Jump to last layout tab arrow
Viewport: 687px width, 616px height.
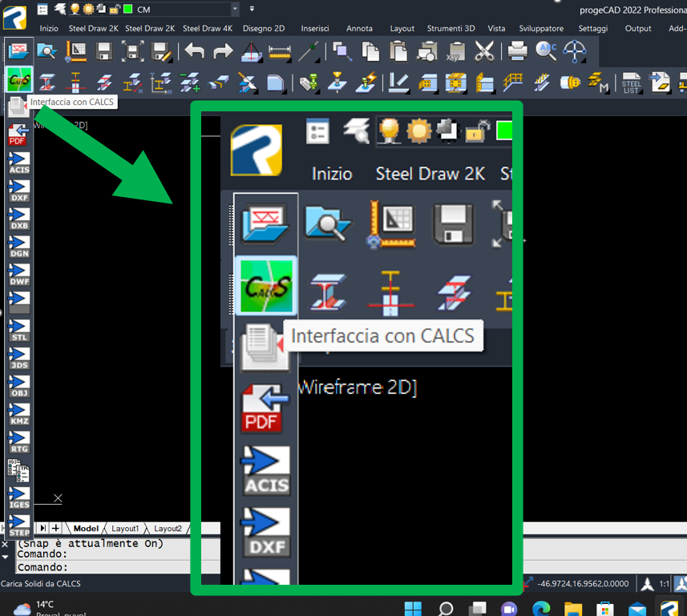pos(43,528)
